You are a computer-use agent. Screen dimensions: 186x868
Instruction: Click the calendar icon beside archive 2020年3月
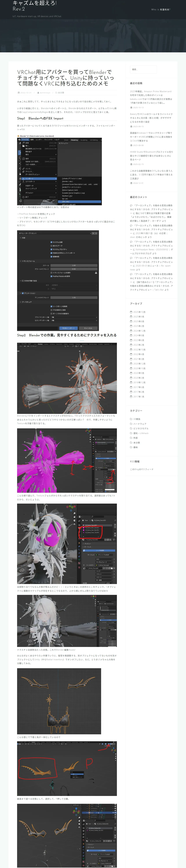[x=131, y=378]
